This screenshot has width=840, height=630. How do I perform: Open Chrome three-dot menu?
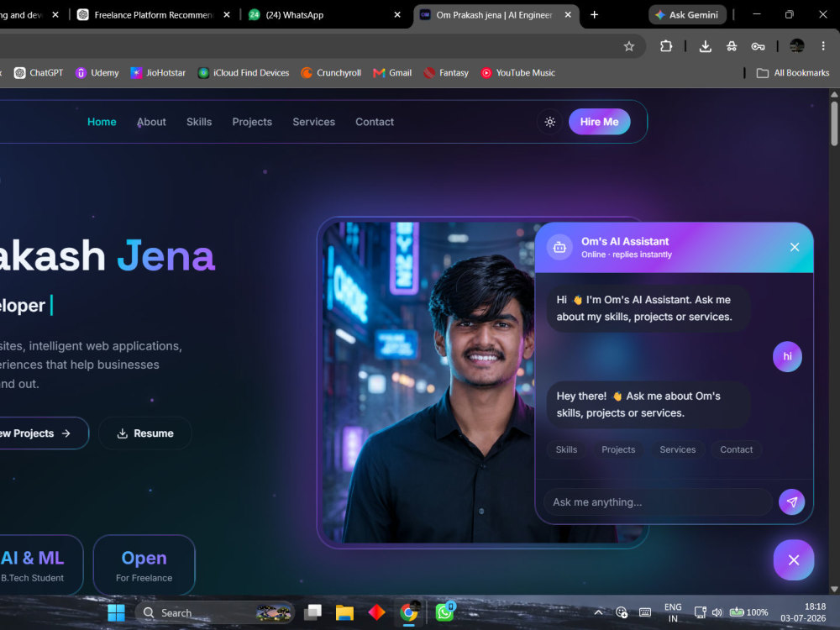pyautogui.click(x=823, y=46)
